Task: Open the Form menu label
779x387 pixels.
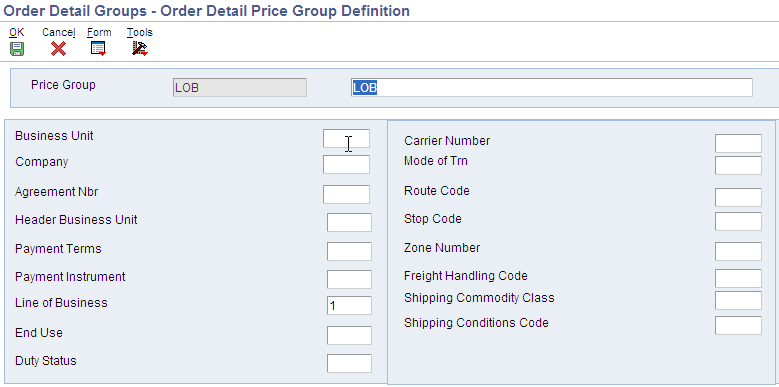Action: [x=99, y=32]
